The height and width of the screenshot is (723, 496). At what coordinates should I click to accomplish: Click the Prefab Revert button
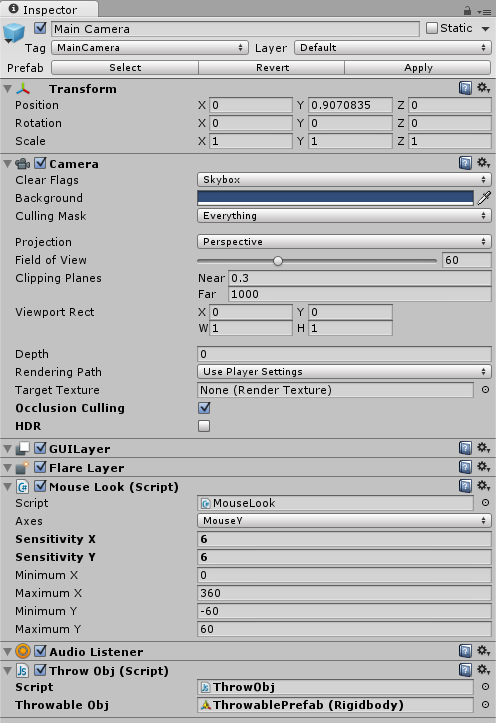point(272,67)
